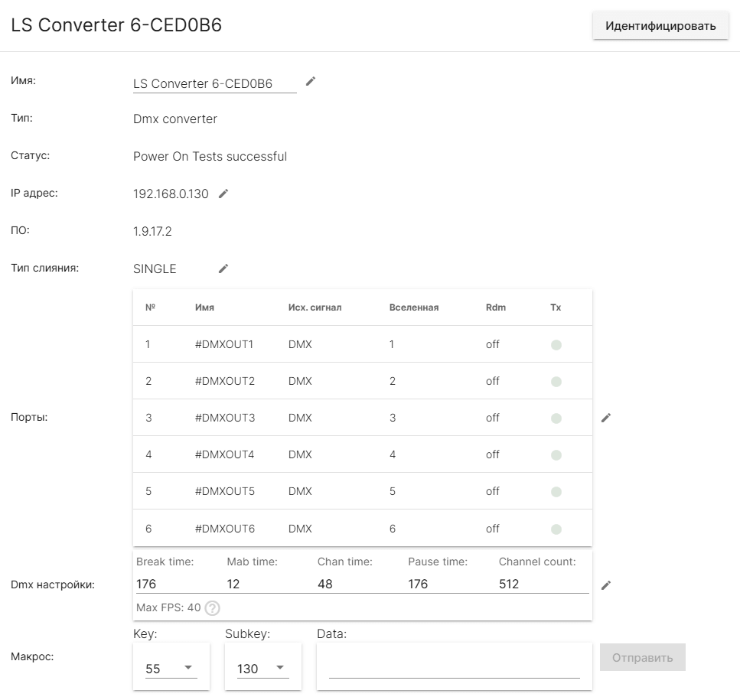Edit IP address with pencil icon
Image resolution: width=740 pixels, height=700 pixels.
click(223, 194)
